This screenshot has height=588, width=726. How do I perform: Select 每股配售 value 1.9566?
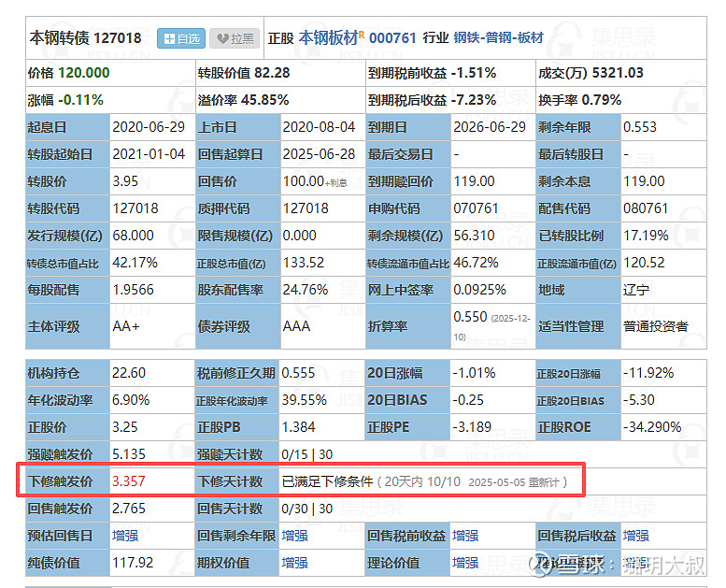133,290
